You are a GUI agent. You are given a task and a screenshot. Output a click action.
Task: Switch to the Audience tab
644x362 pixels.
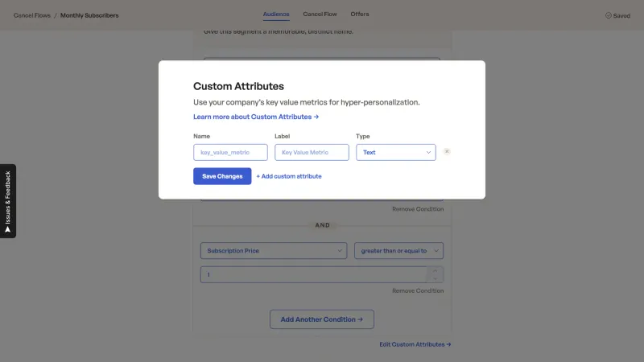(x=276, y=14)
